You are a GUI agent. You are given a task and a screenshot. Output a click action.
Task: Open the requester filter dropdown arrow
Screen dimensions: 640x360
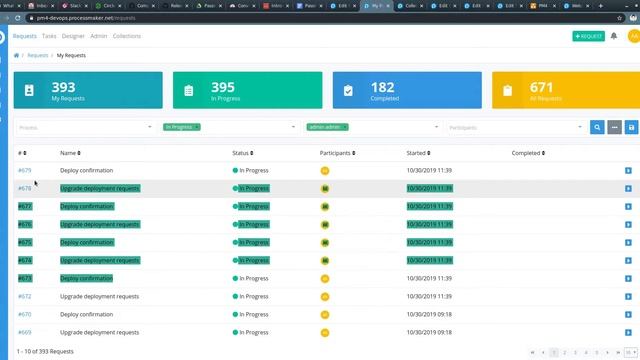[x=436, y=127]
